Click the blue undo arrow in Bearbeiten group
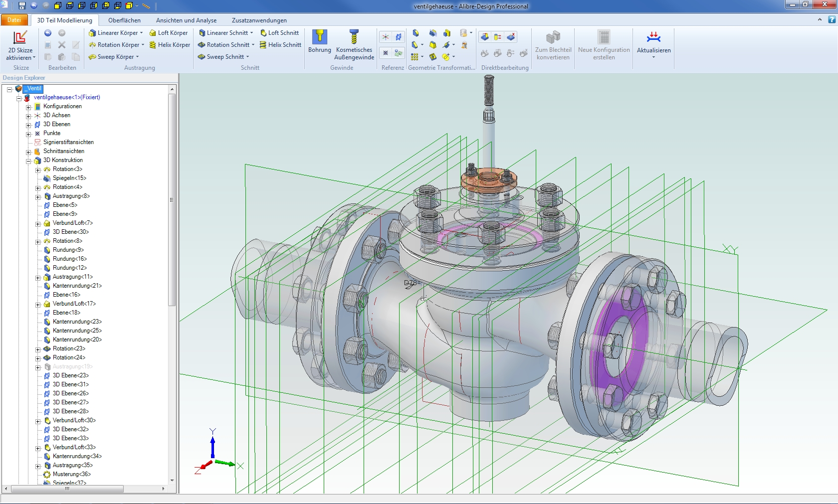This screenshot has height=504, width=838. [48, 33]
